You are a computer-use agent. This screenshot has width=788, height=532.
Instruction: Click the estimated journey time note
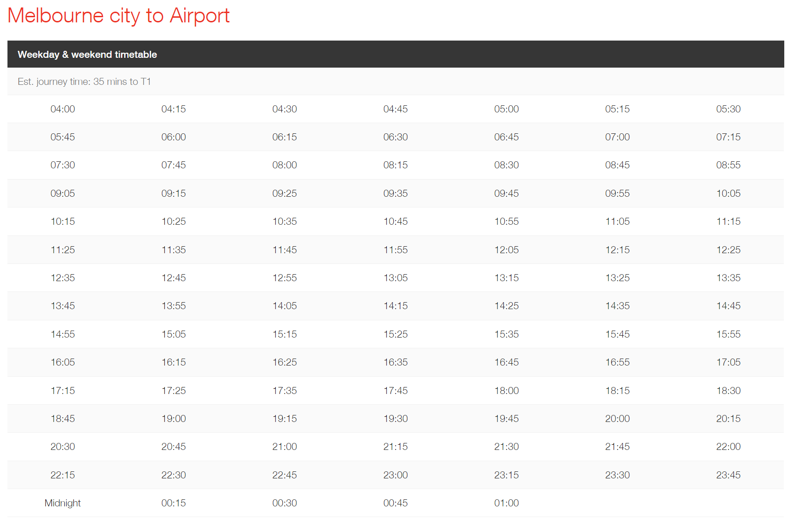tap(84, 82)
